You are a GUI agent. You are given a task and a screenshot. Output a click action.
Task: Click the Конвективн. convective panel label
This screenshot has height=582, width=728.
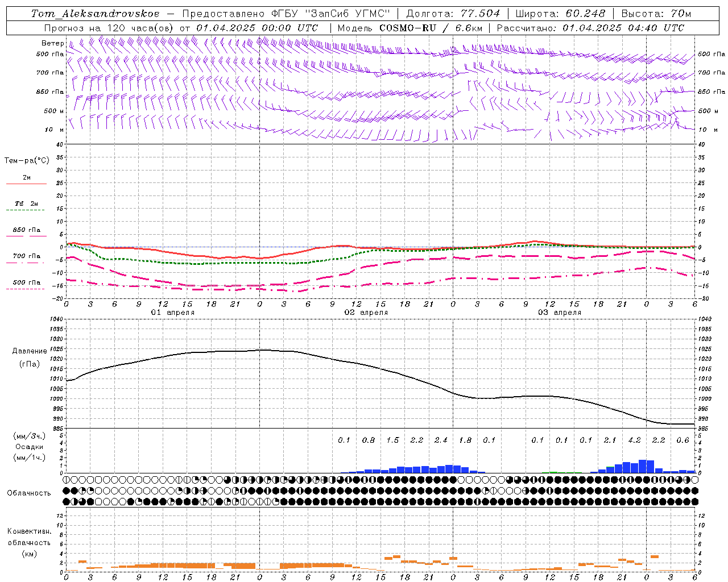(30, 531)
